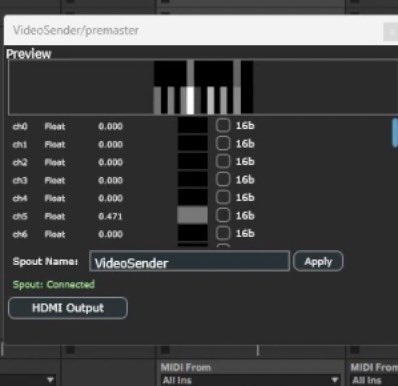The image size is (398, 386).
Task: Click the black level swatch for ch0
Action: coord(193,126)
